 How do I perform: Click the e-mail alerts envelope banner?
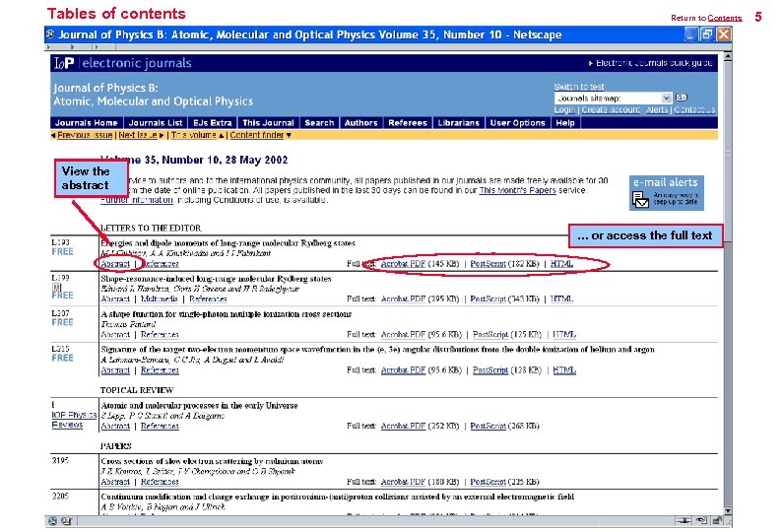pos(667,193)
